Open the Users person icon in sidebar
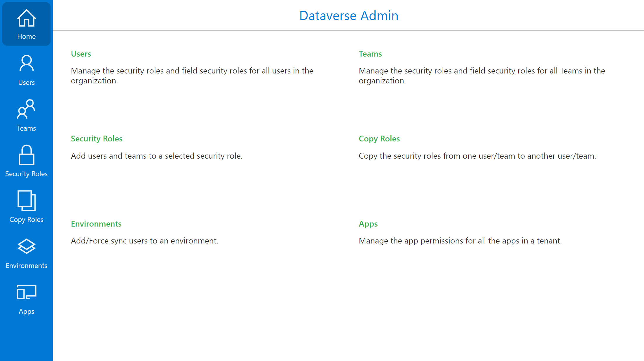The width and height of the screenshot is (644, 361). pyautogui.click(x=26, y=63)
